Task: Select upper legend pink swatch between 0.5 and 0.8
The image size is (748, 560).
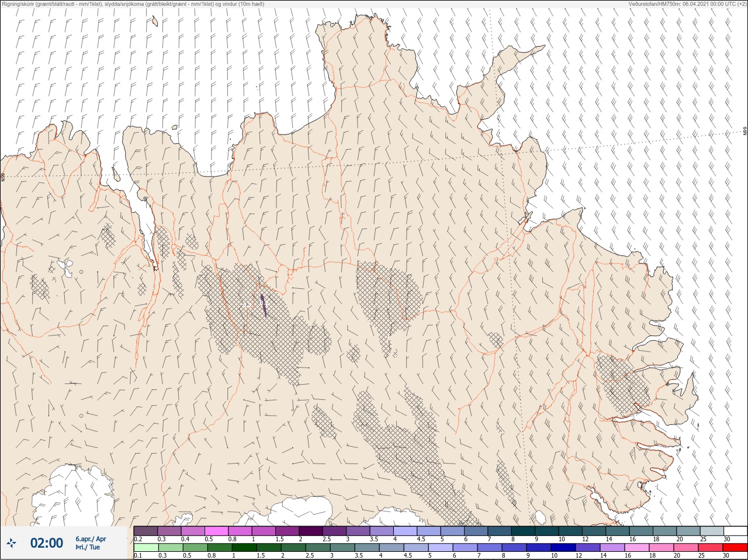Action: [216, 531]
